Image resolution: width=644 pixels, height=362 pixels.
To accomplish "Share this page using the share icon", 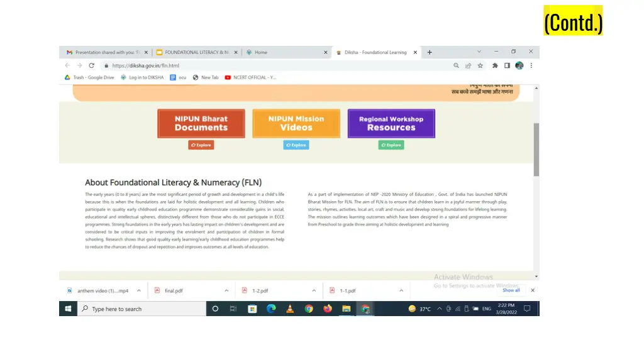I will click(x=468, y=65).
